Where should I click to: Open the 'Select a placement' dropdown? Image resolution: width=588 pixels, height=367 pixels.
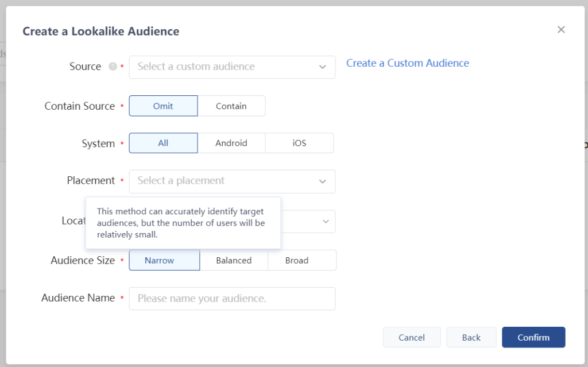(224, 181)
